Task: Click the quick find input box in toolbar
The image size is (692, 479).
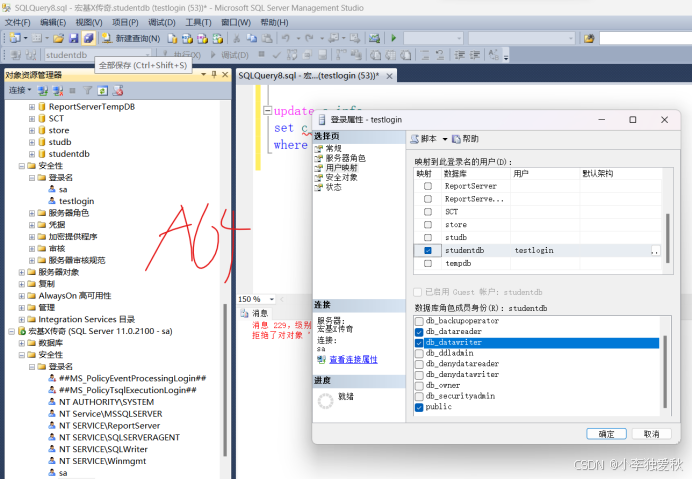Action: point(645,38)
